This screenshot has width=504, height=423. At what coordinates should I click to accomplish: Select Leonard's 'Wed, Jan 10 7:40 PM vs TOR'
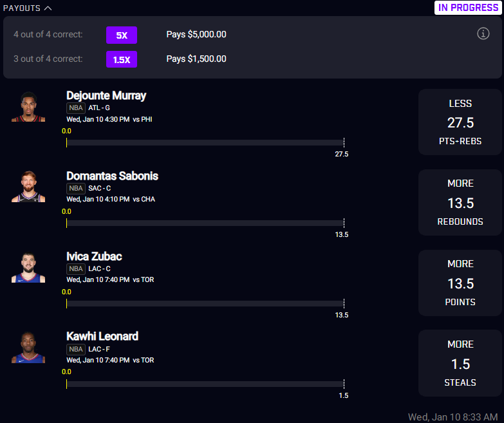coord(110,360)
